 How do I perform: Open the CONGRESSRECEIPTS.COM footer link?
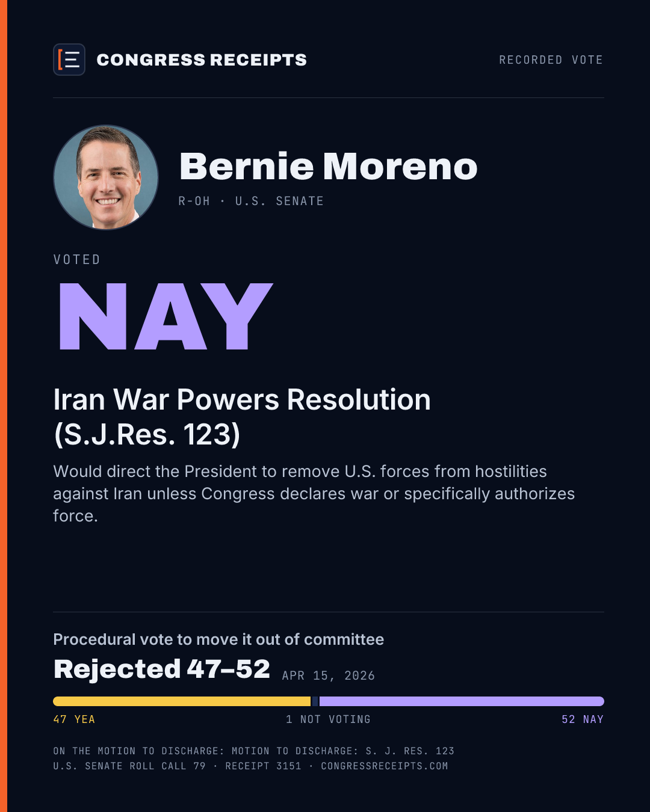(385, 766)
